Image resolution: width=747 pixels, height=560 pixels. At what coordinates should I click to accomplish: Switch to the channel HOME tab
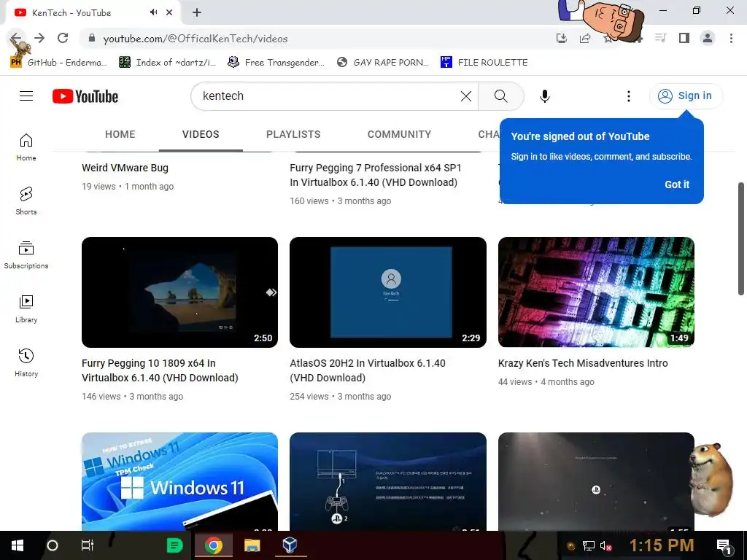[120, 134]
